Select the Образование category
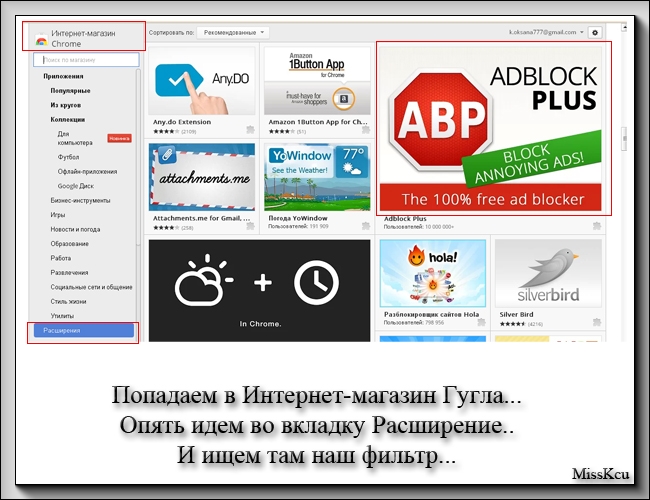Viewport: 650px width, 500px height. 69,244
